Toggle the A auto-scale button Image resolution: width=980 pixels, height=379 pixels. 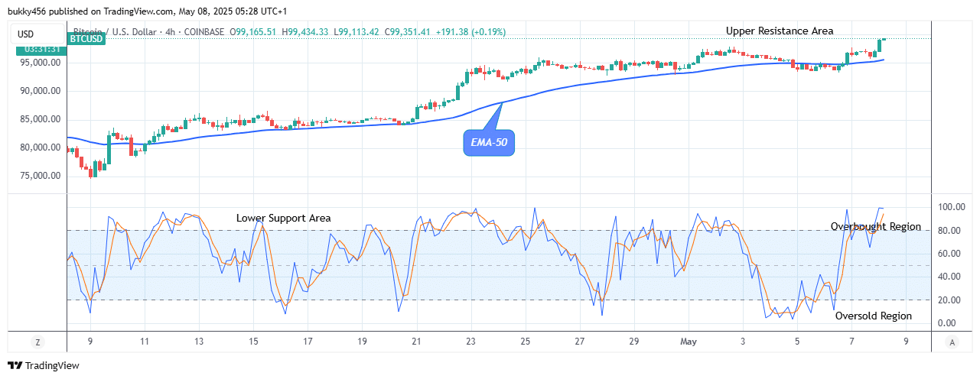tap(951, 342)
